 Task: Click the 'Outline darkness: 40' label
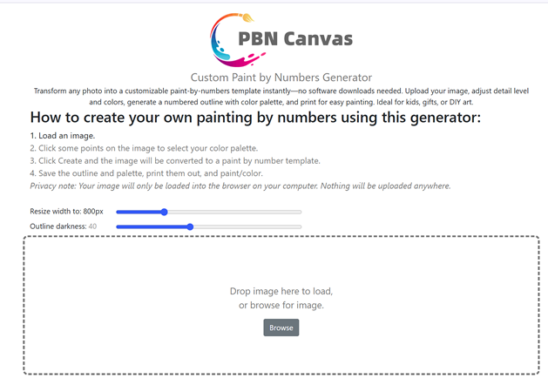coord(64,226)
